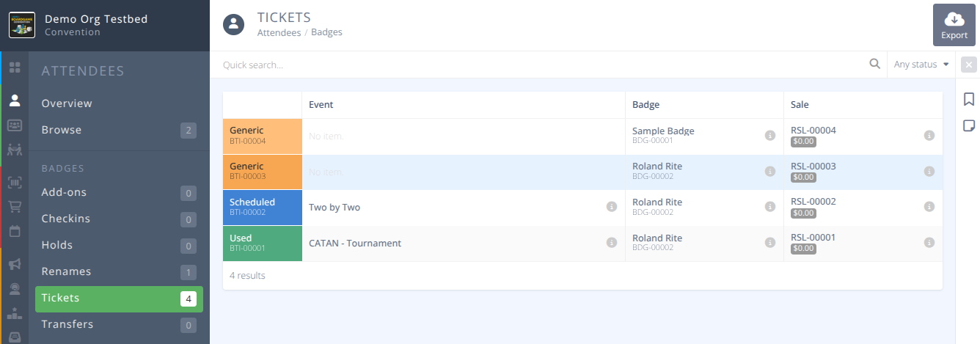Click the Export button
This screenshot has width=980, height=344.
pyautogui.click(x=954, y=25)
